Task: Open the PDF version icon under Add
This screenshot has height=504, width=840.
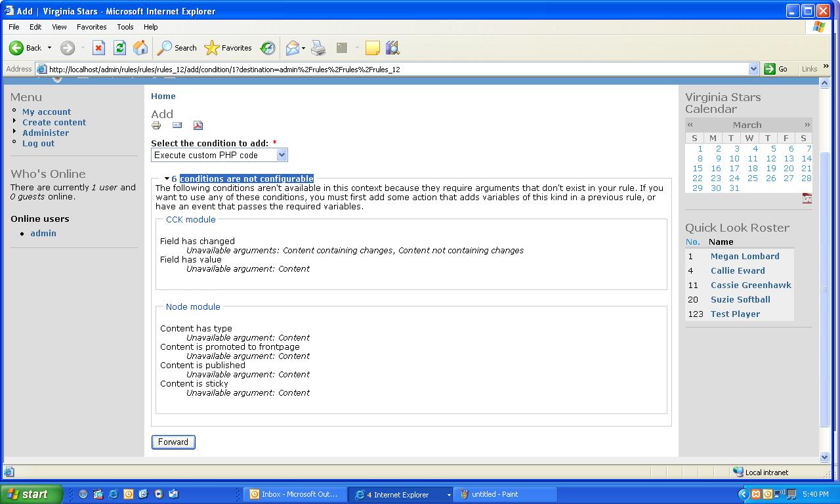Action: [x=198, y=125]
